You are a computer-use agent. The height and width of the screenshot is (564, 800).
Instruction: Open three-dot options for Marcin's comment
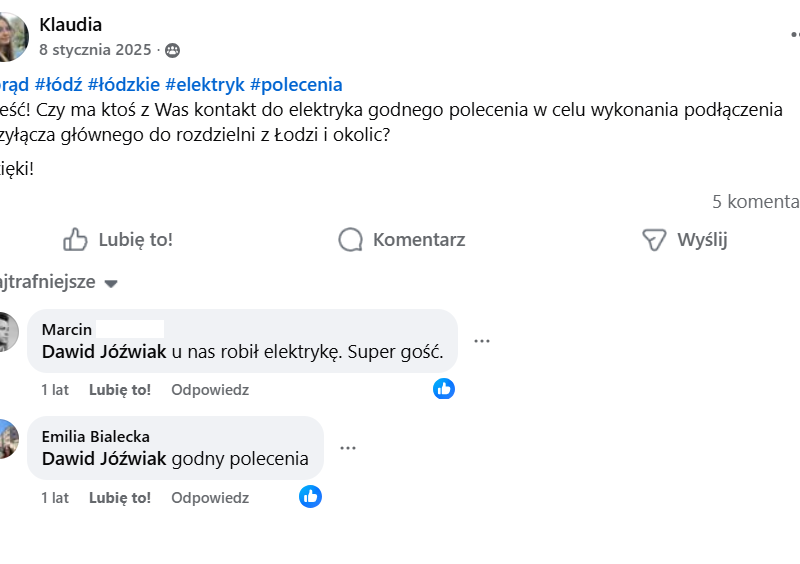pos(482,341)
